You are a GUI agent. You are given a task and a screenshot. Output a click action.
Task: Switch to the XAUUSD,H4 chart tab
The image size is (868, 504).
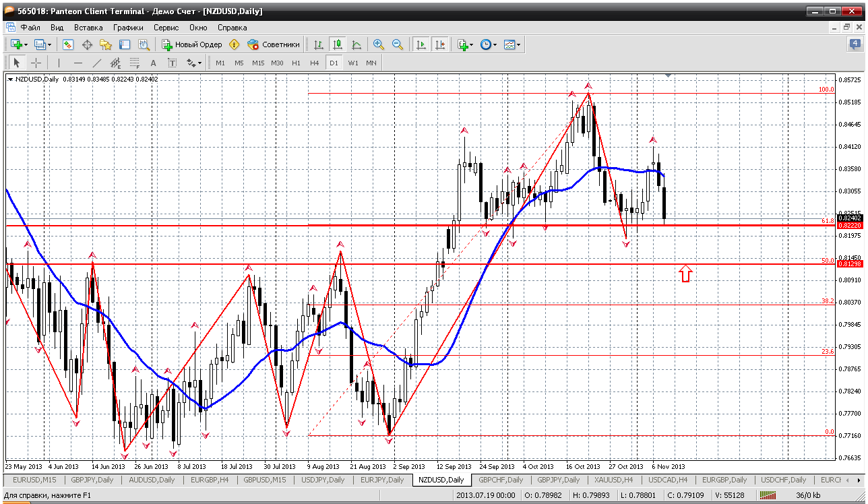click(613, 480)
